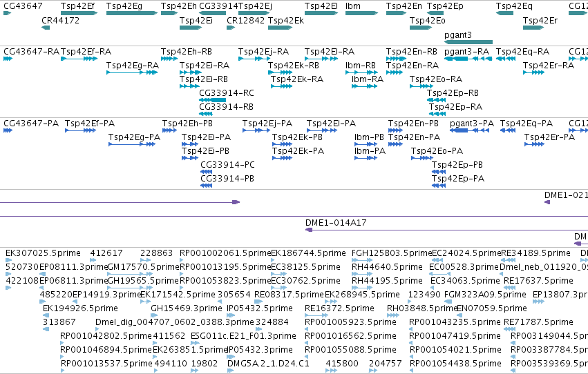The height and width of the screenshot is (374, 588).
Task: Open protein Tsp42El-PA label
Action: coord(331,123)
